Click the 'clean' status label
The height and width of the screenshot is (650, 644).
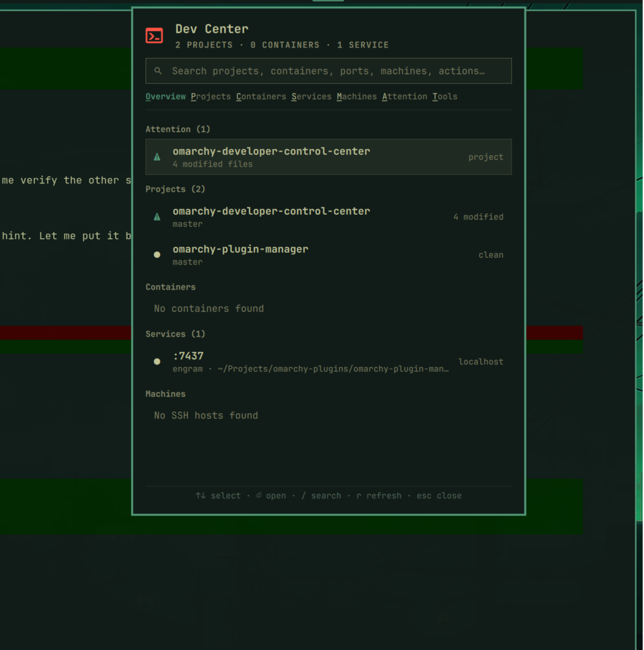[491, 255]
